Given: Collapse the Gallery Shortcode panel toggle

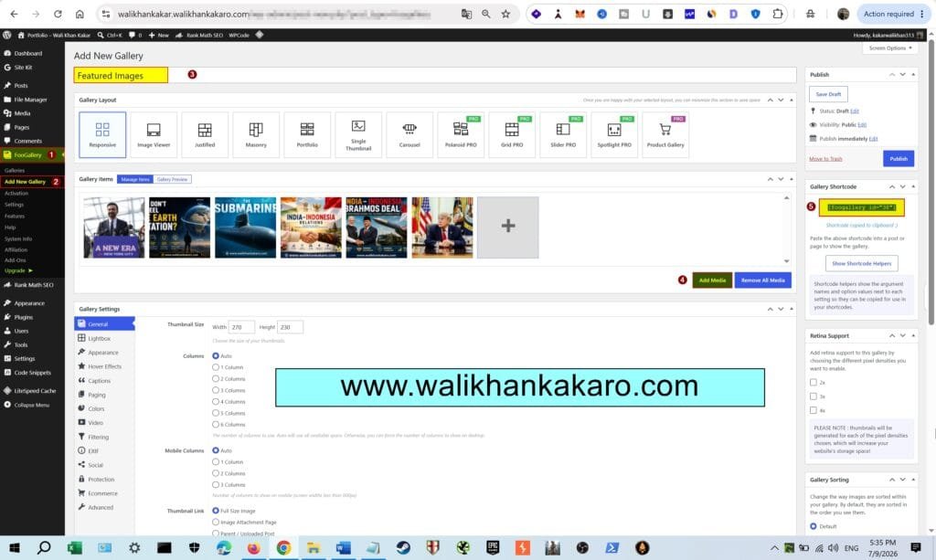Looking at the screenshot, I should coord(913,186).
